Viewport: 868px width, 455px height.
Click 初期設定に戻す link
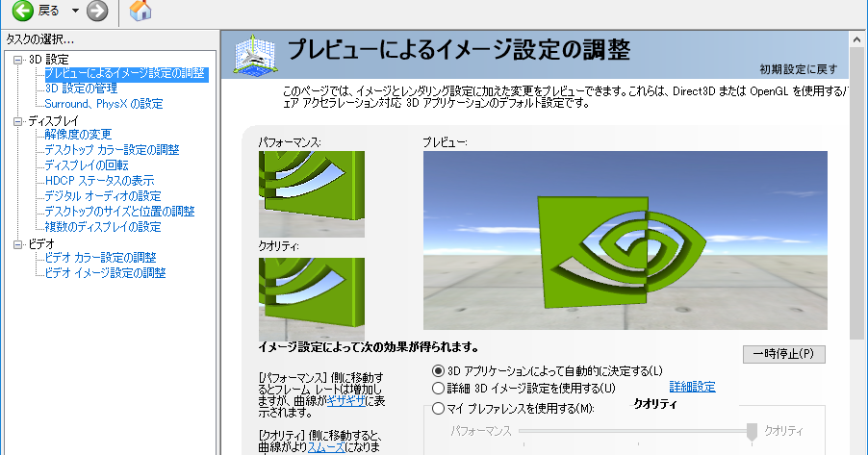799,69
